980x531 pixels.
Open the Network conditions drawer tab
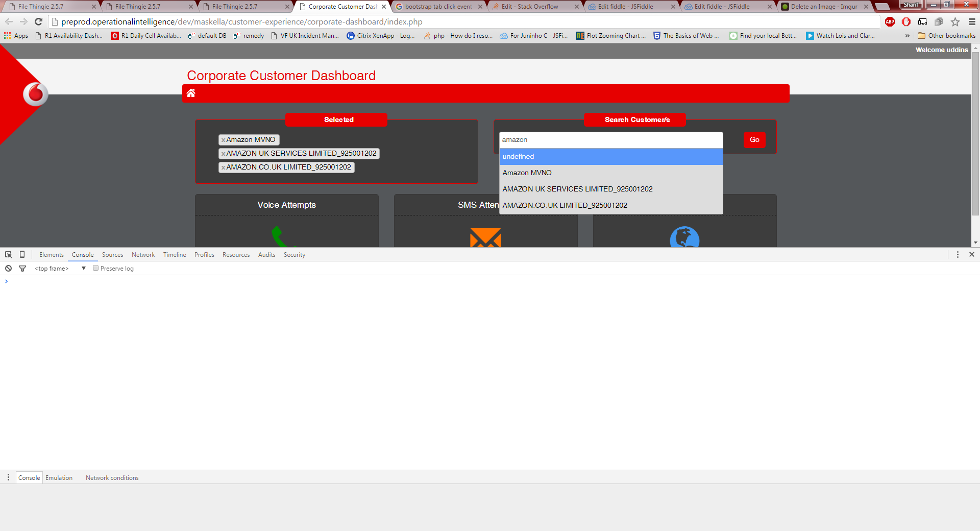(112, 478)
